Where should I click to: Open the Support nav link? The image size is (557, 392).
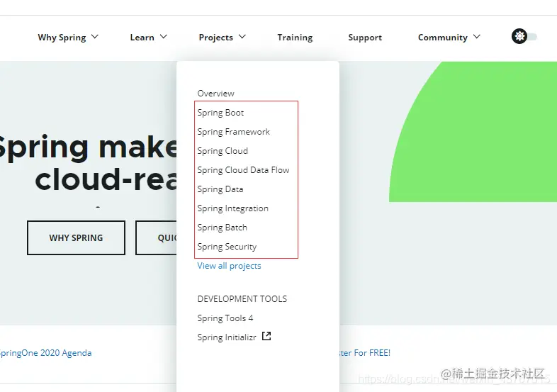point(365,38)
